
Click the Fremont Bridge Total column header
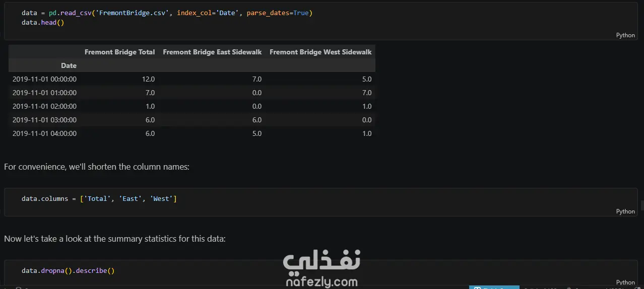point(120,52)
